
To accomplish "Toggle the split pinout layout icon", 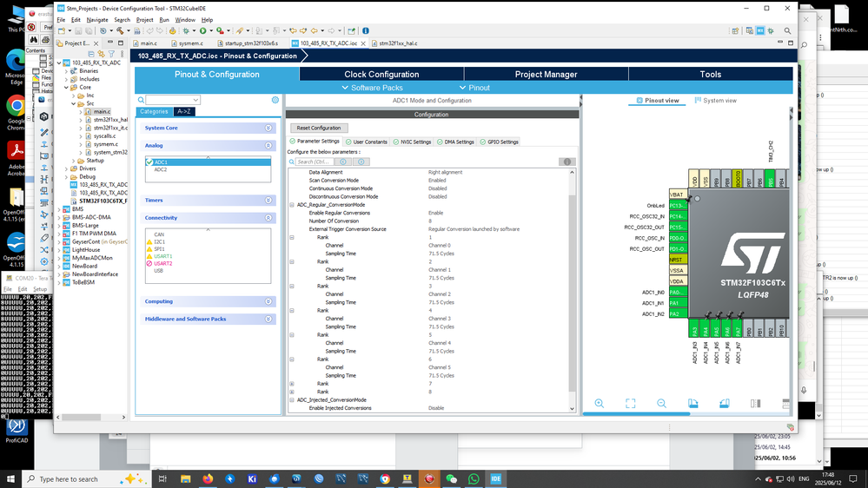I will (756, 404).
